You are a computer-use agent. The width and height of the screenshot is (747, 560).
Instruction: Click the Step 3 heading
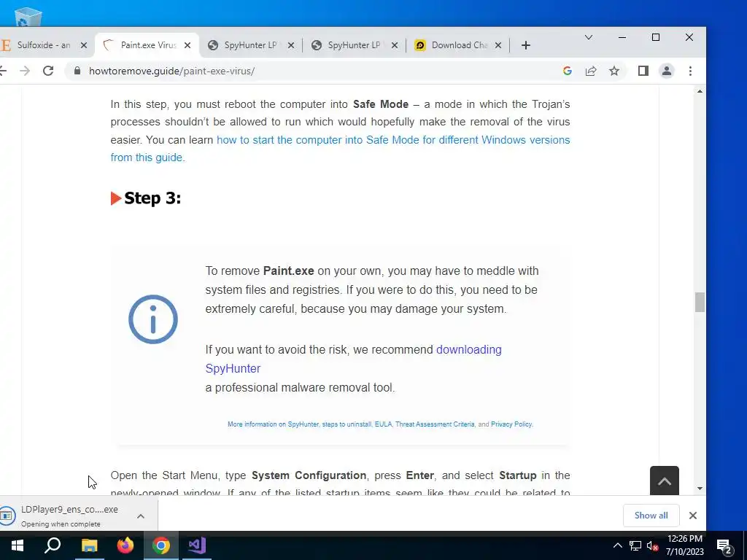click(x=152, y=198)
